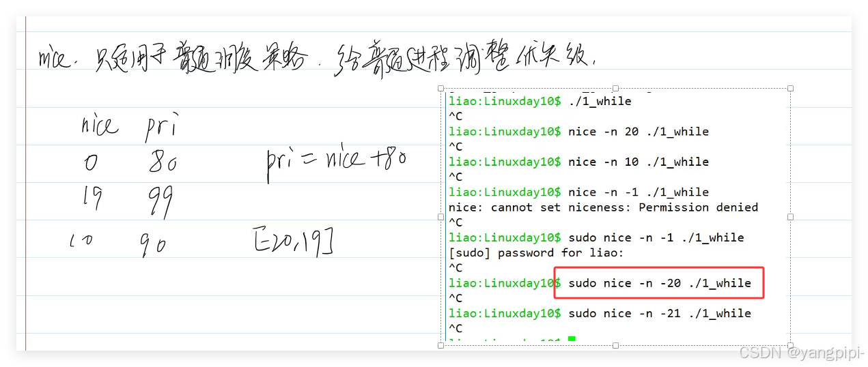This screenshot has height=367, width=868.
Task: Click the handwritten value '99'
Action: (x=161, y=203)
